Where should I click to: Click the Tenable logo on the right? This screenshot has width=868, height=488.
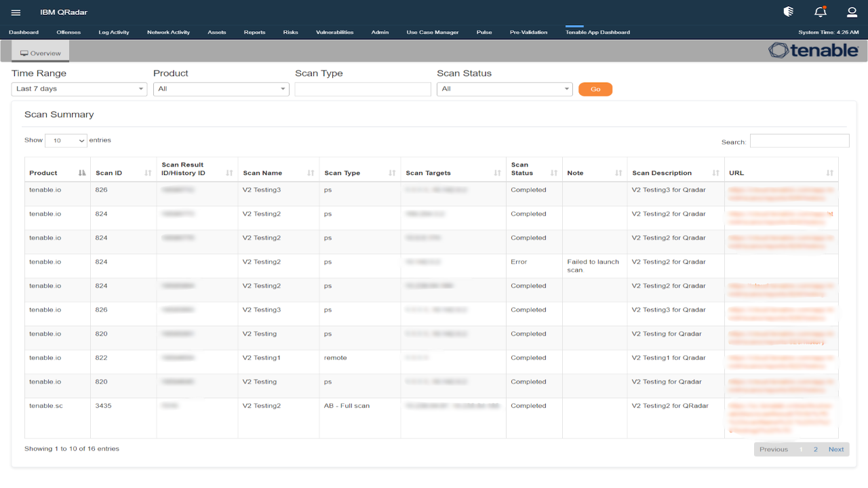tap(813, 49)
